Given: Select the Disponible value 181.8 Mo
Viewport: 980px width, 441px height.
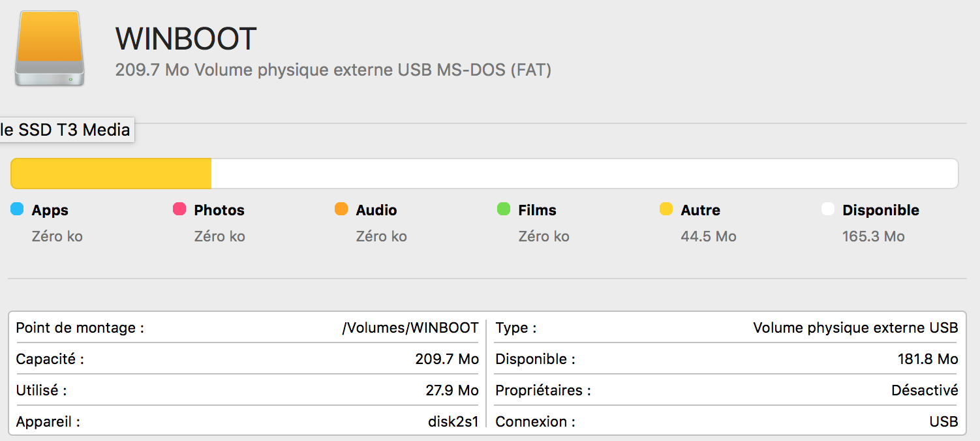Looking at the screenshot, I should point(928,359).
